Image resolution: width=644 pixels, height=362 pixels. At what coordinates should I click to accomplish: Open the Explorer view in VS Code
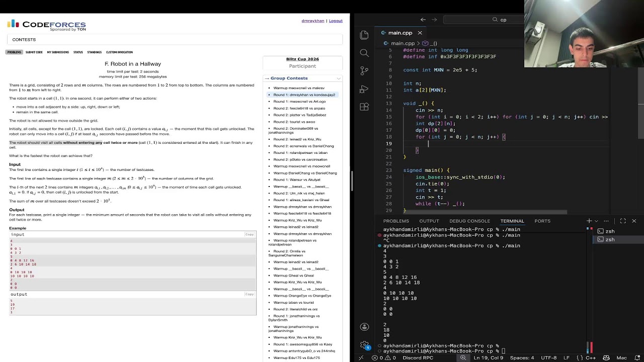(x=364, y=35)
